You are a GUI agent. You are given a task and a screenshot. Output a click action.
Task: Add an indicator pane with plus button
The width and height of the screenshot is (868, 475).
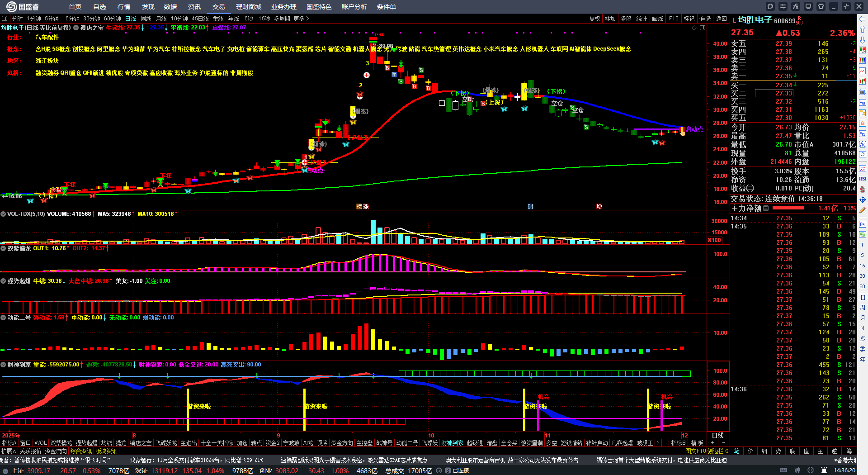click(713, 443)
